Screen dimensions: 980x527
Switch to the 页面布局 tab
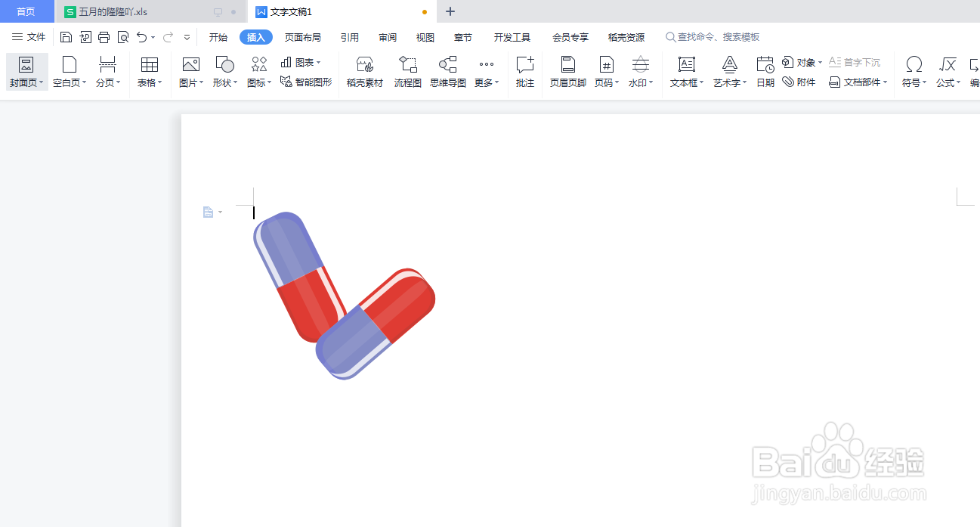click(x=305, y=36)
